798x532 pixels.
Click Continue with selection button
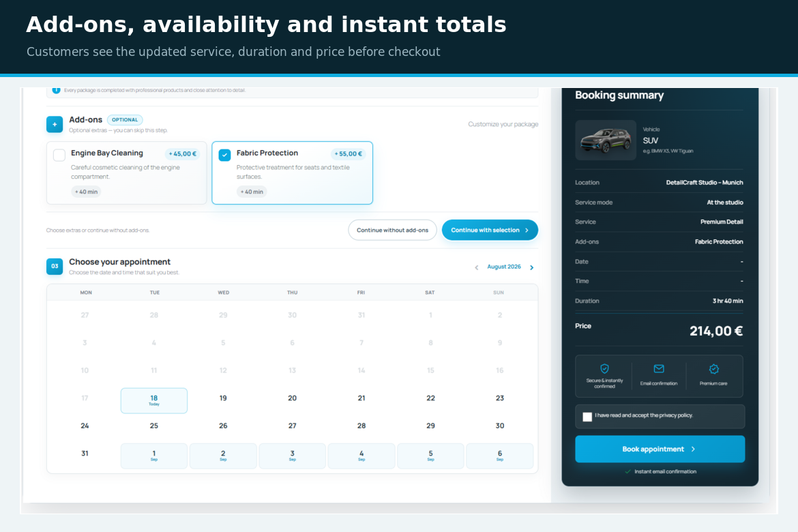tap(490, 230)
